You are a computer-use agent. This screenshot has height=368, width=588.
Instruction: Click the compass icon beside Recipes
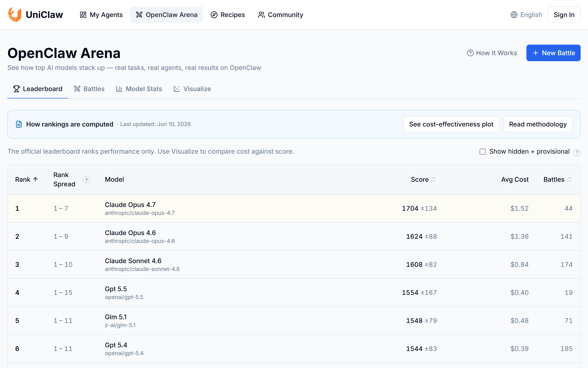[x=214, y=15]
